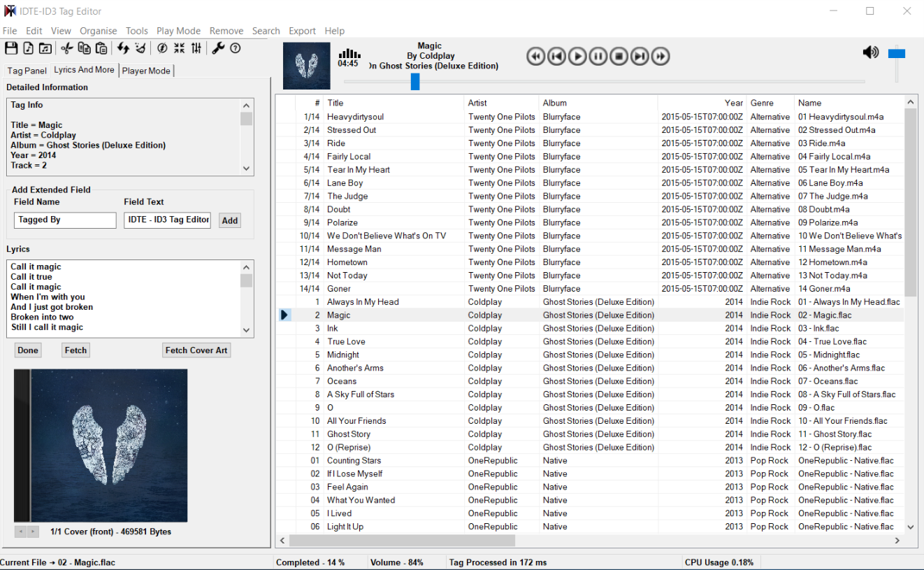
Task: Open the equalizer sliders icon
Action: (196, 48)
